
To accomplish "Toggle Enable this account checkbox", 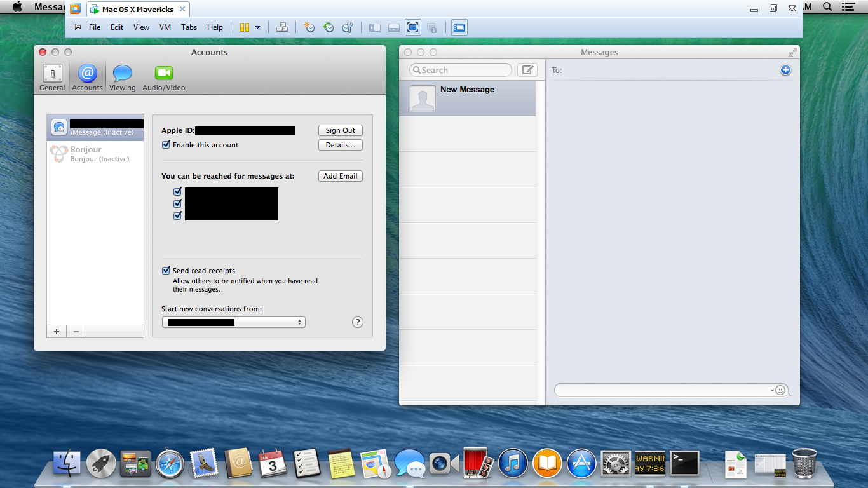I will (166, 145).
